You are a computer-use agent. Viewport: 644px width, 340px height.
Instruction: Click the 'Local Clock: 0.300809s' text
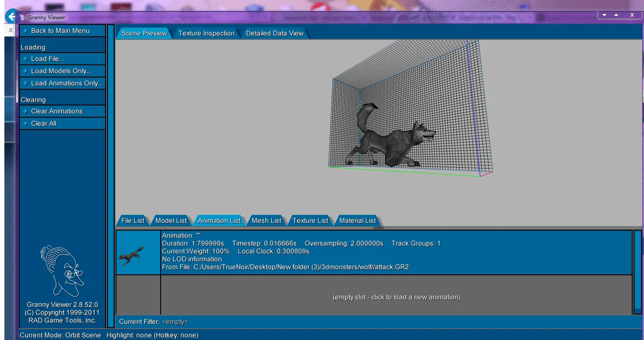(274, 251)
